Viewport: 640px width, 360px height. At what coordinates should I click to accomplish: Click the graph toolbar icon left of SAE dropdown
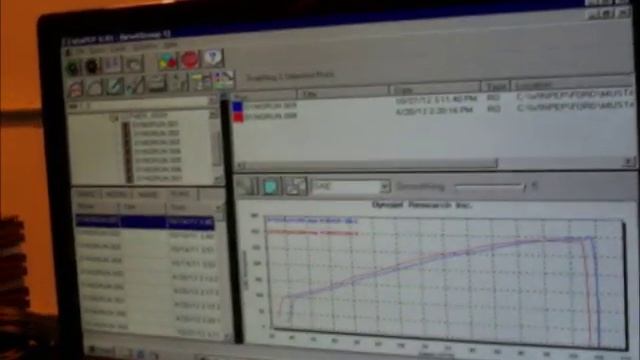(295, 186)
